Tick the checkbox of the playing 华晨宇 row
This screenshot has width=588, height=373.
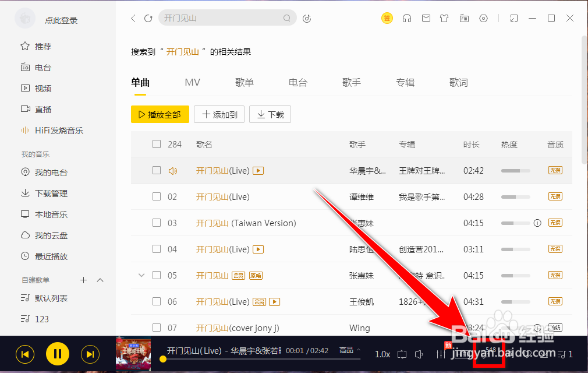coord(157,170)
